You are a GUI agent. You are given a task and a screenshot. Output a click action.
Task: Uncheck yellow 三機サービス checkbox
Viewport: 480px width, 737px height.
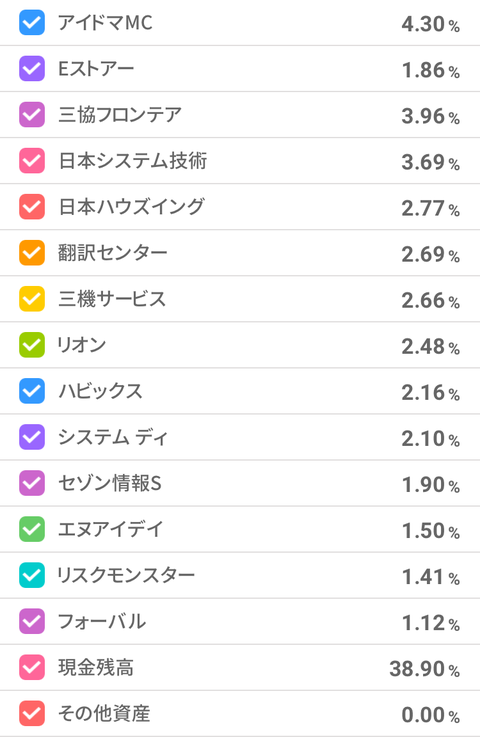(x=31, y=299)
